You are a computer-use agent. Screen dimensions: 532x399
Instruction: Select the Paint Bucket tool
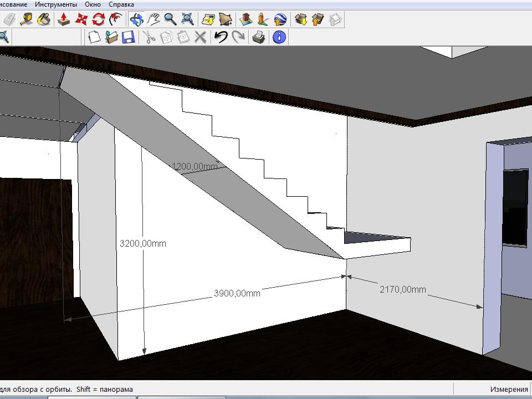click(x=44, y=20)
